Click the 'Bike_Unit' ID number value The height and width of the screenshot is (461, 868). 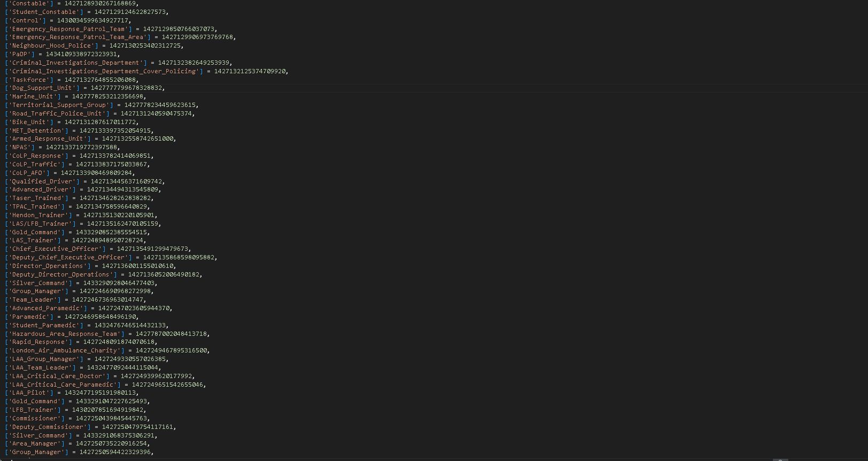point(101,122)
